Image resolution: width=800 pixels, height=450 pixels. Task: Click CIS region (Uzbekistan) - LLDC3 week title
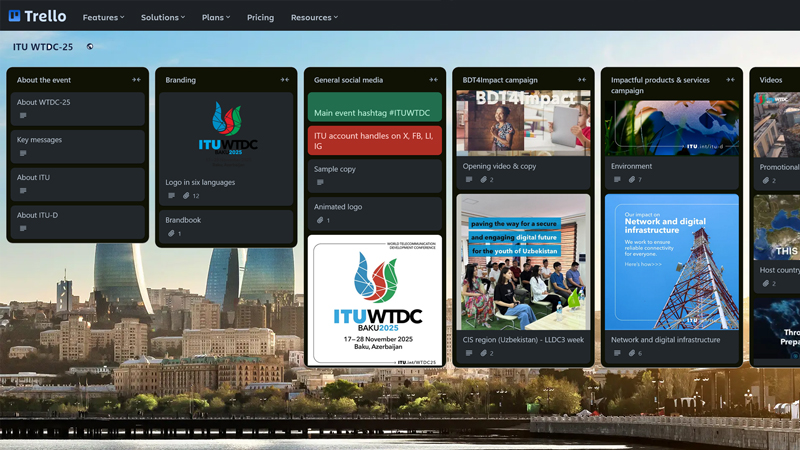(523, 339)
